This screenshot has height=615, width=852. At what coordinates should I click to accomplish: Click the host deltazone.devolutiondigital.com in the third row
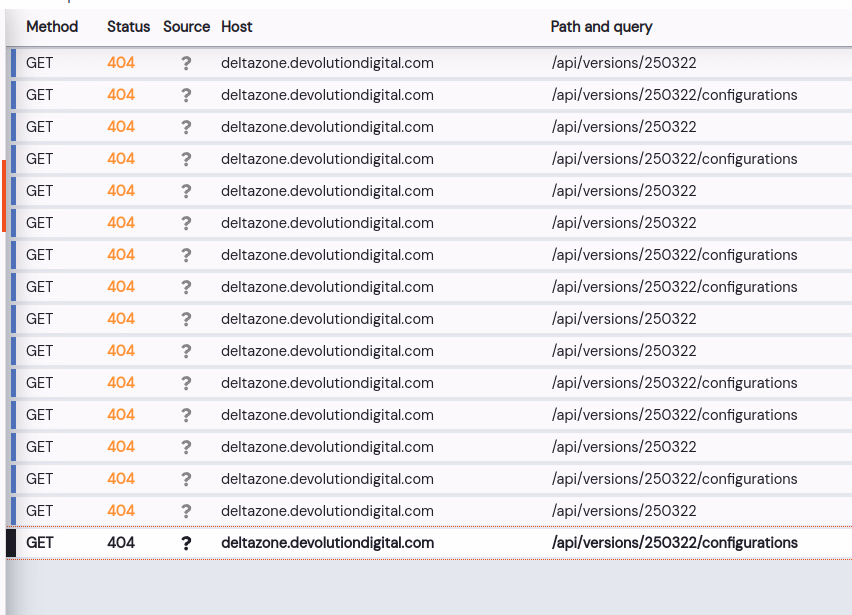pos(327,127)
